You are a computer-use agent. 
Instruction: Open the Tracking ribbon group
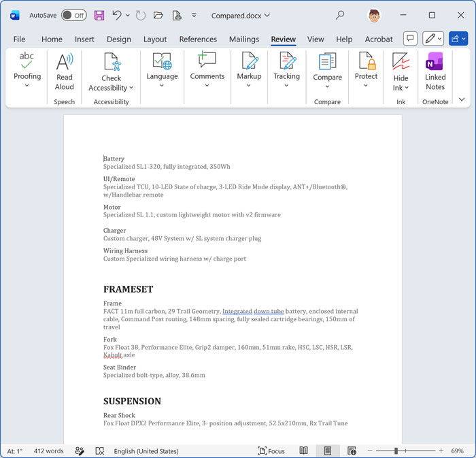[286, 71]
